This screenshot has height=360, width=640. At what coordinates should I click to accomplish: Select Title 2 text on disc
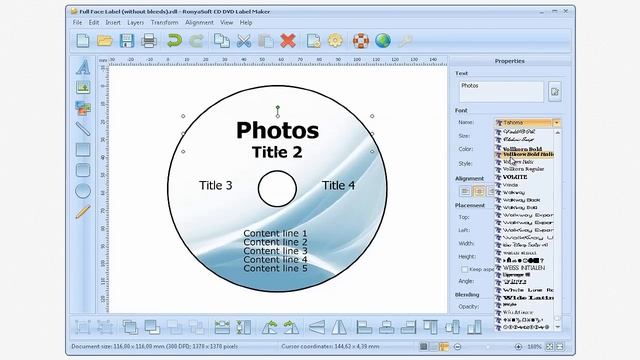[278, 152]
